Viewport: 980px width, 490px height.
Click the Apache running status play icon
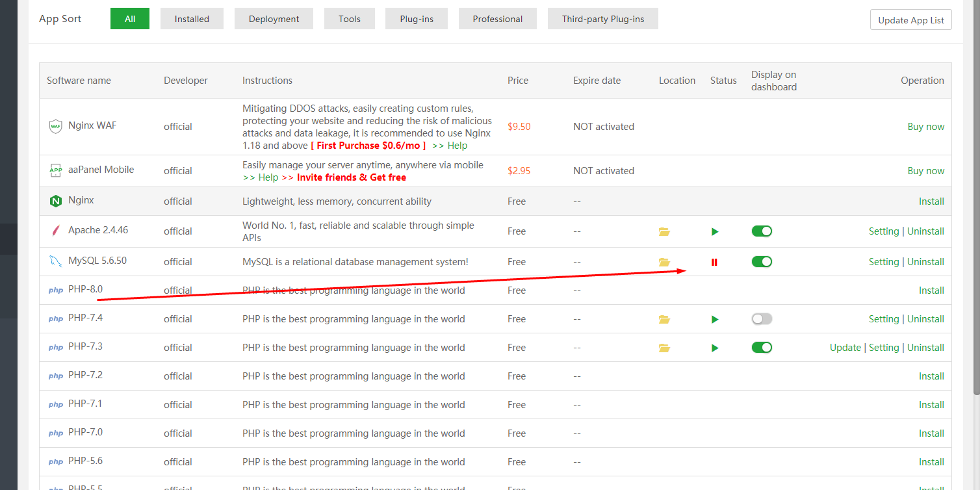tap(715, 231)
